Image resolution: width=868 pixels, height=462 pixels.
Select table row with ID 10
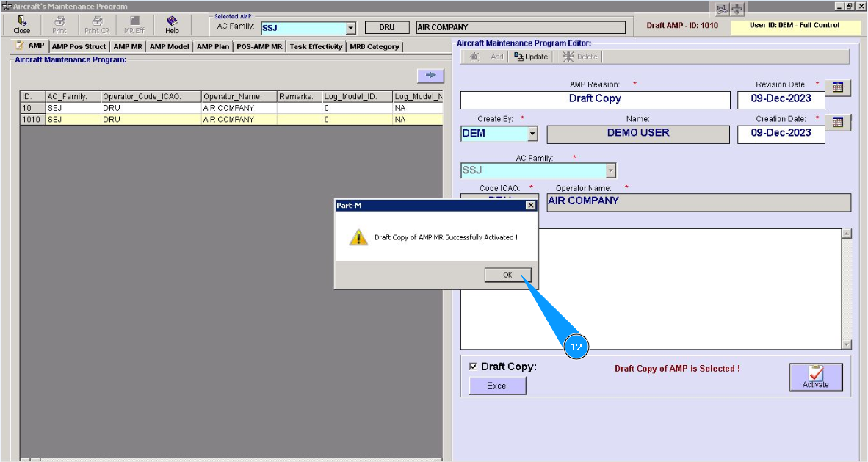coord(231,108)
